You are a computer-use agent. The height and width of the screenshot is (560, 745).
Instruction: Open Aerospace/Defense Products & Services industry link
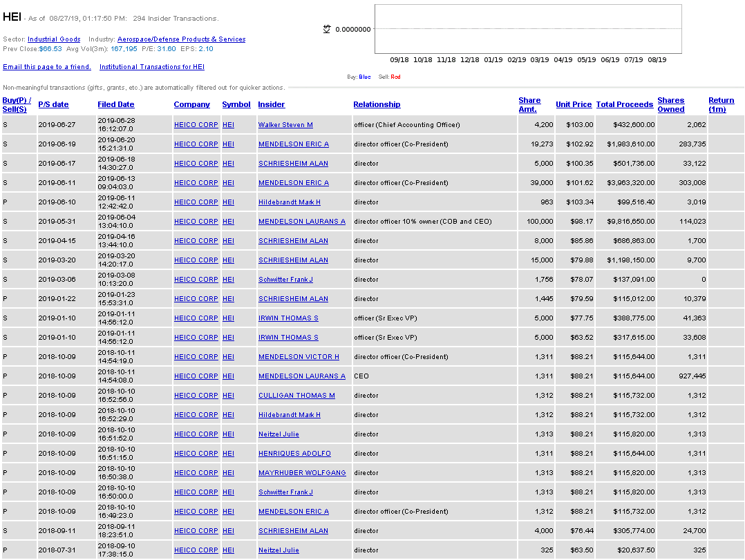(x=182, y=39)
